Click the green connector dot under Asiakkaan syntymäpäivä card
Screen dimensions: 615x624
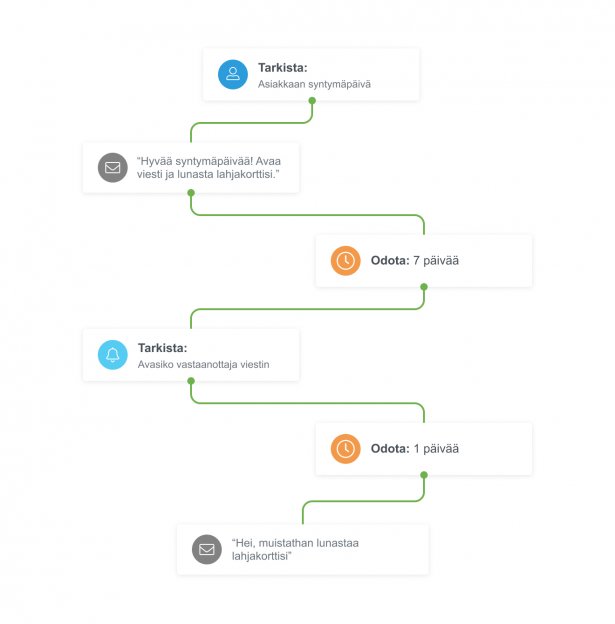pyautogui.click(x=312, y=101)
